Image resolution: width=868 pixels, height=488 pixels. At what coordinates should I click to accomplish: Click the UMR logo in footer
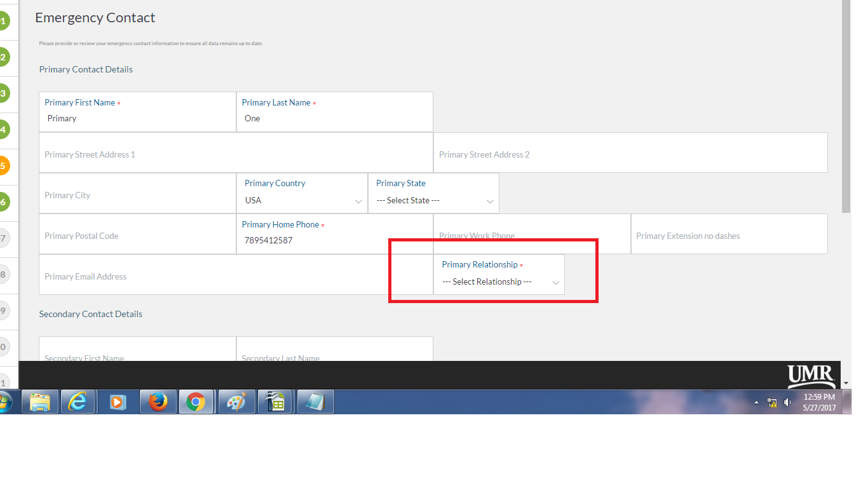point(811,376)
